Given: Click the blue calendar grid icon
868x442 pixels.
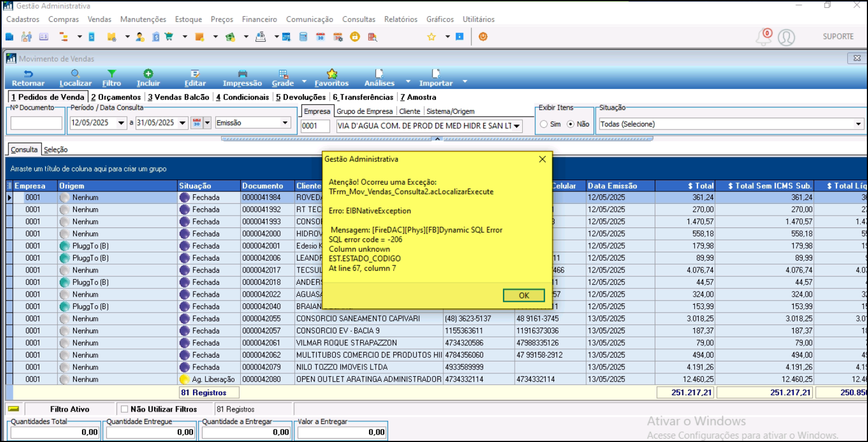Looking at the screenshot, I should (286, 37).
